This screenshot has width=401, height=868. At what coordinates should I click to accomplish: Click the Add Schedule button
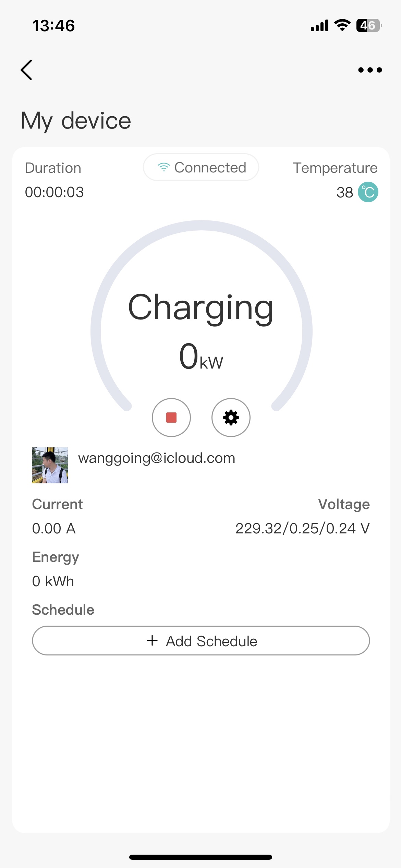pyautogui.click(x=201, y=641)
